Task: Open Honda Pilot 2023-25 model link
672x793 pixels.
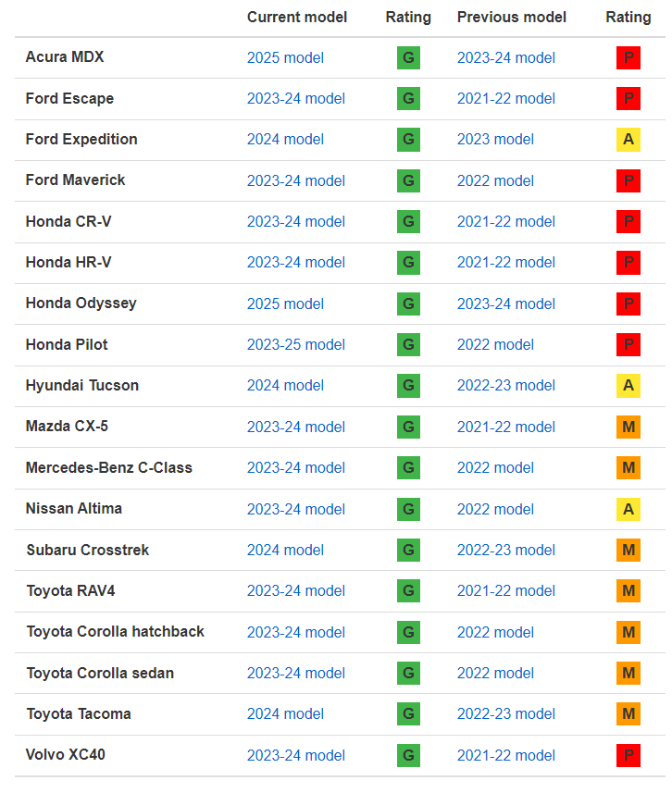Action: (296, 345)
